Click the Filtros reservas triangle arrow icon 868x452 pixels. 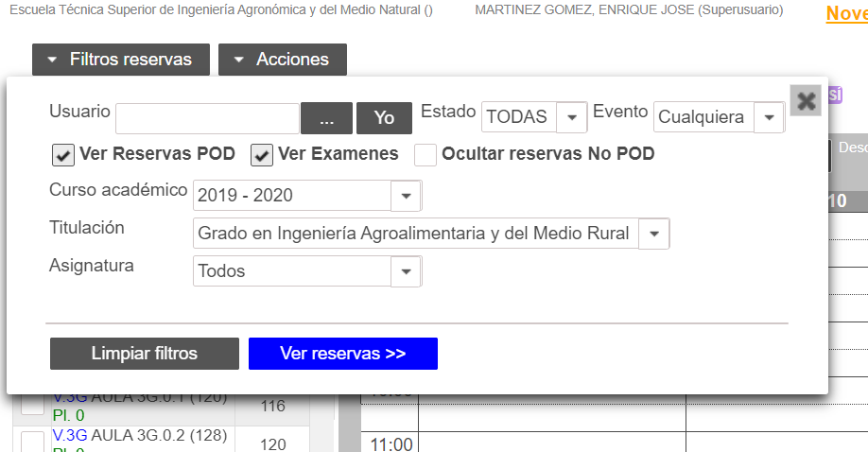coord(52,60)
